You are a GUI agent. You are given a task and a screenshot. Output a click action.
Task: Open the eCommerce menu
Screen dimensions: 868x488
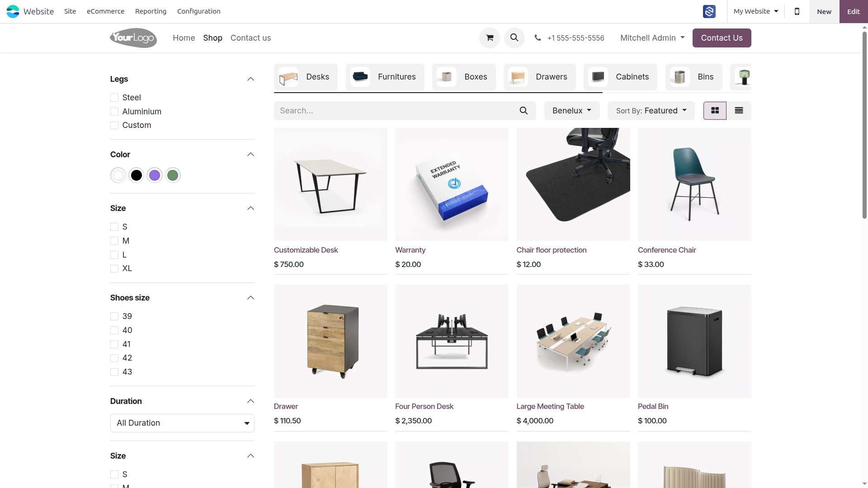105,11
